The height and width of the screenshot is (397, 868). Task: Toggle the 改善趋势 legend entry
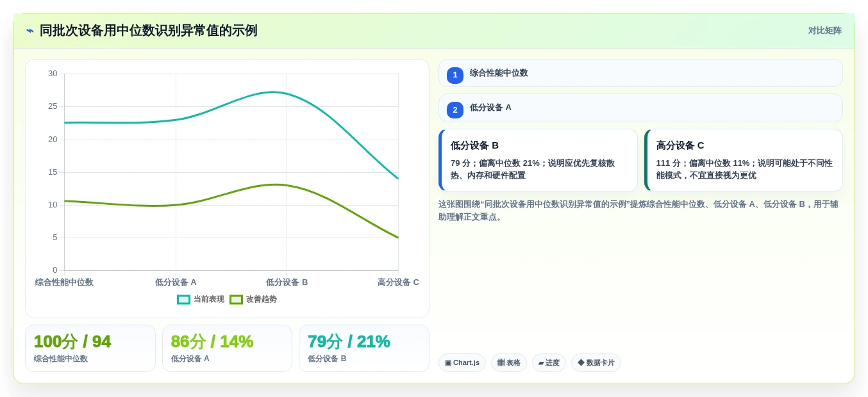(x=253, y=299)
